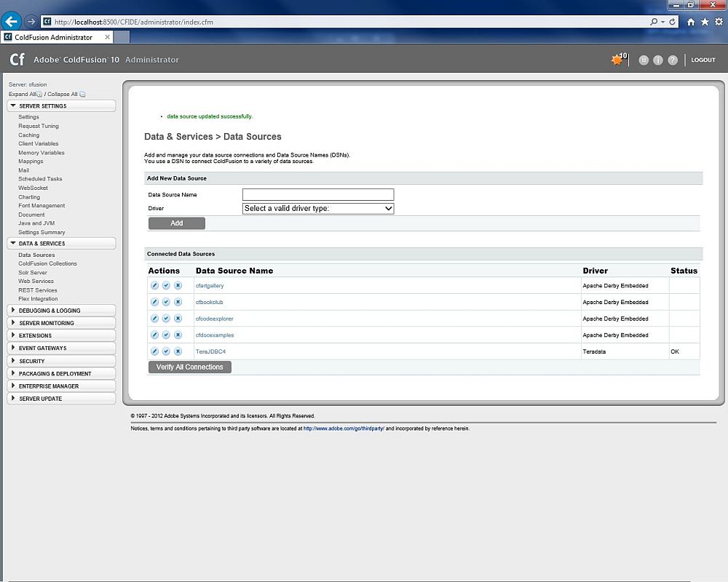Go to Solr Server page
The image size is (728, 582).
coord(33,272)
